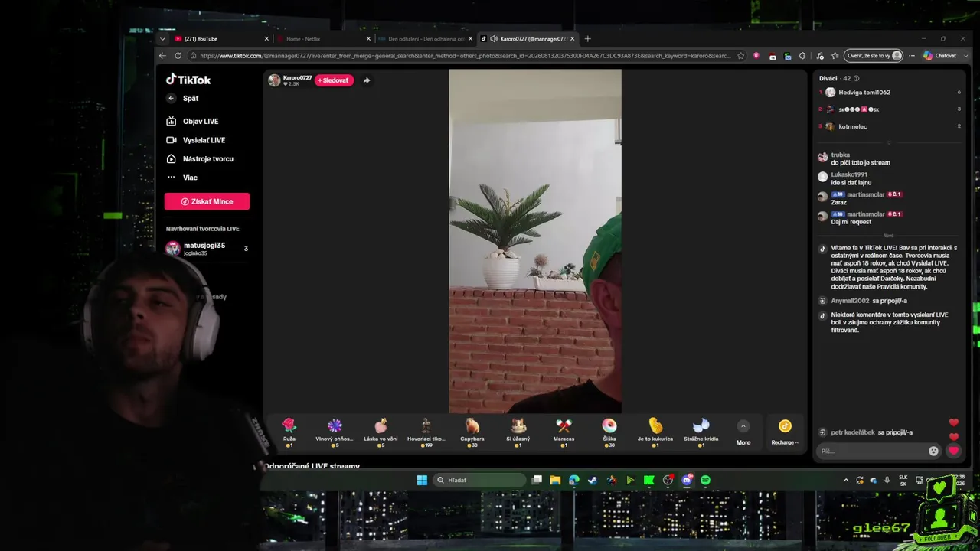Open suggested creator matusjogi35
The width and height of the screenshot is (980, 551).
207,249
